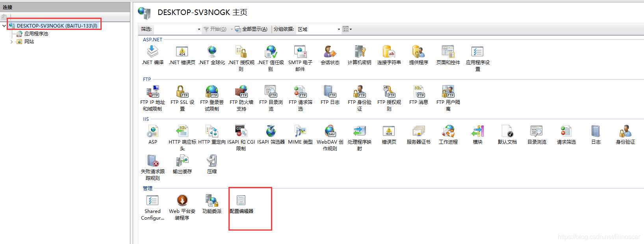Open FTP SSL 设置
This screenshot has width=644, height=244.
coord(182,98)
